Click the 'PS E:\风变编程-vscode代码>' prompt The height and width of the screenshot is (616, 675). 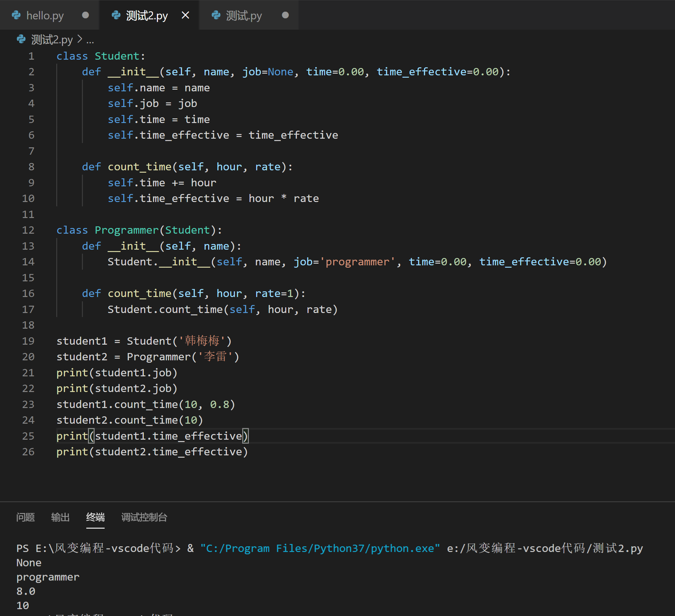tap(98, 548)
